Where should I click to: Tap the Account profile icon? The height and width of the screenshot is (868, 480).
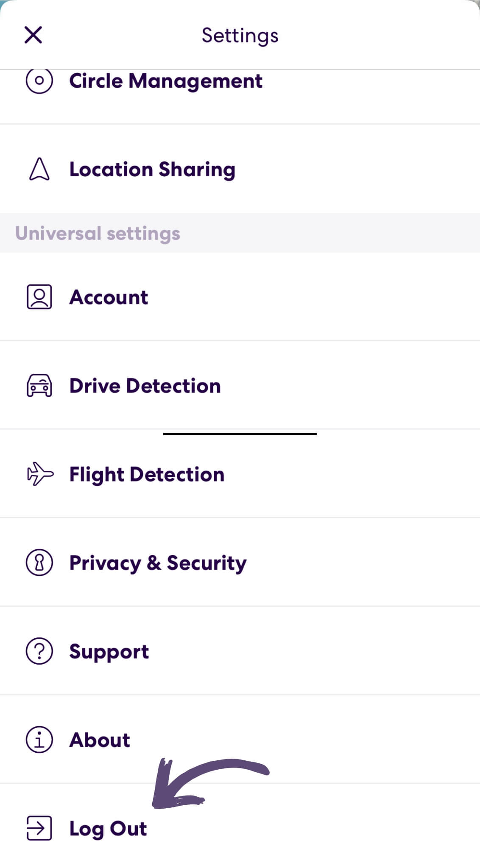(39, 297)
